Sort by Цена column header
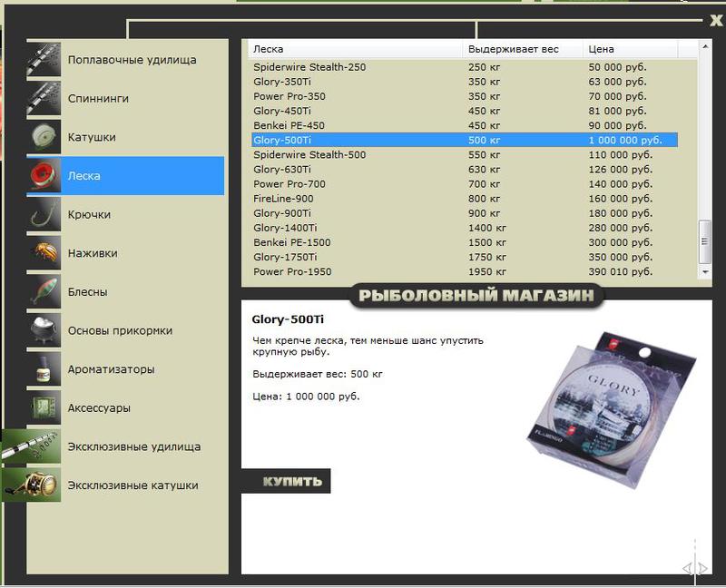Screen dimensions: 726x588 630,49
